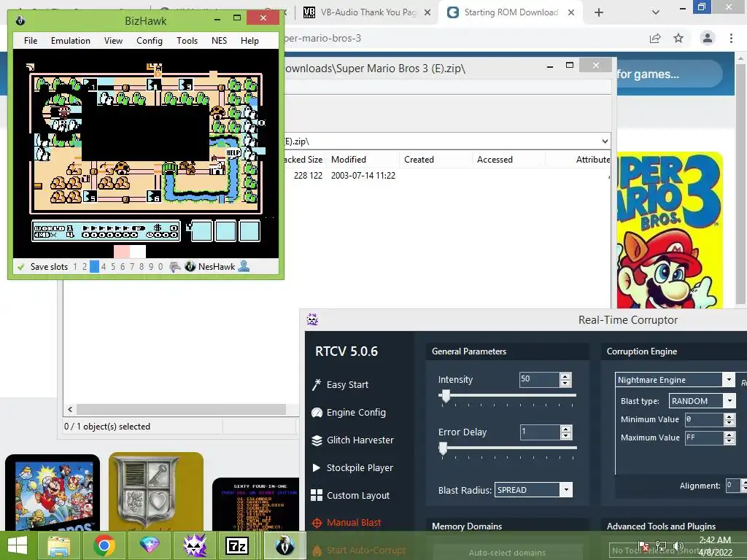Click the 7-Zip horizontal scrollbar left arrow
Image resolution: width=747 pixels, height=560 pixels.
pyautogui.click(x=70, y=410)
